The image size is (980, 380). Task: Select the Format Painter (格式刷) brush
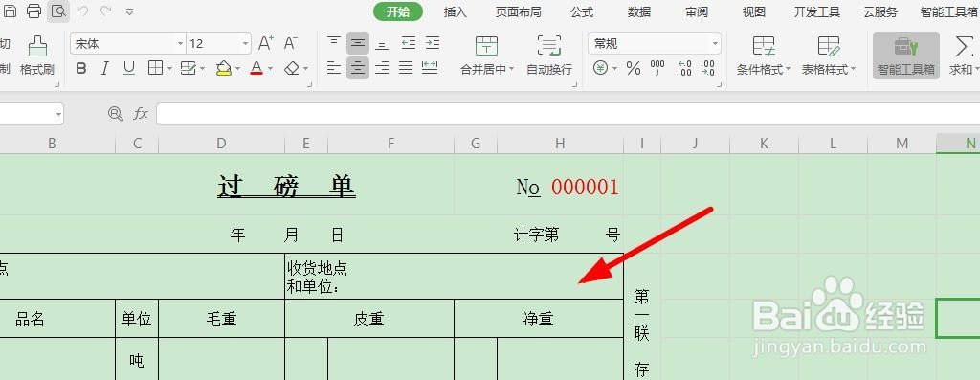(37, 56)
